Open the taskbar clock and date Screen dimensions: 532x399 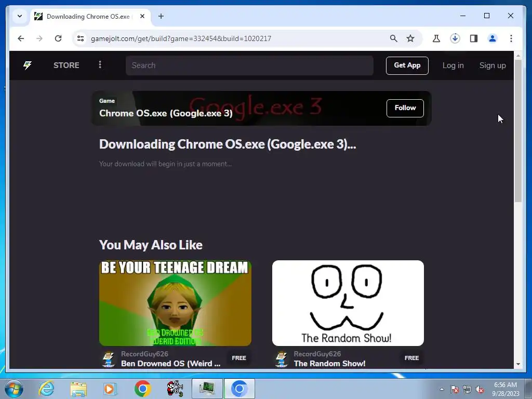pyautogui.click(x=506, y=389)
